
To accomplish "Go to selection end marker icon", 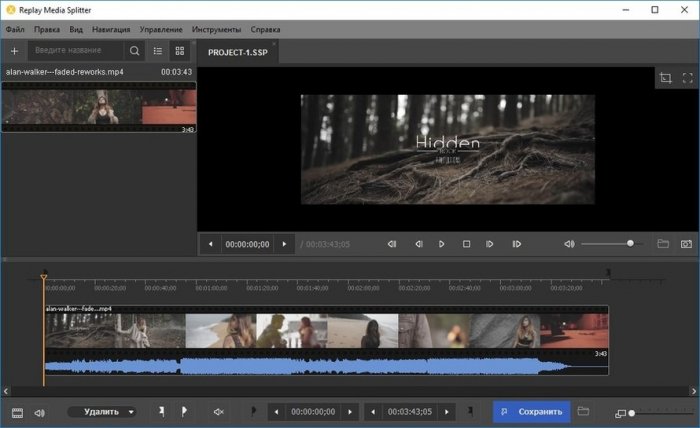I will 470,411.
